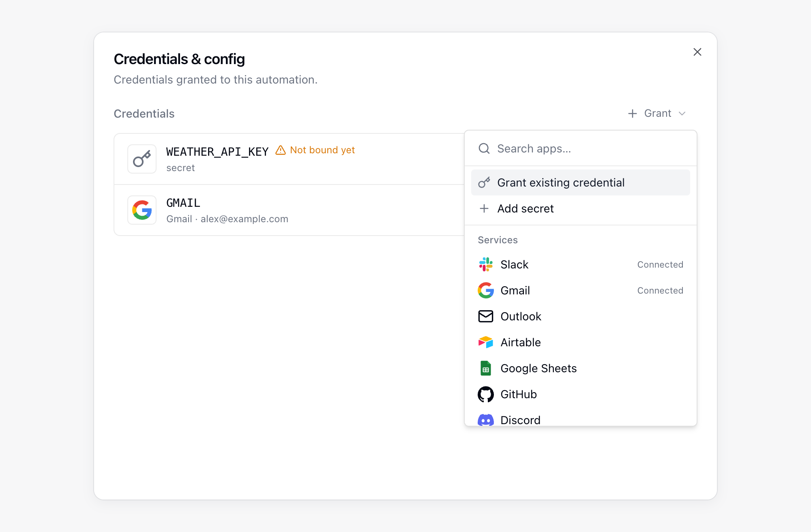Click the Gmail logo in Services list

(x=486, y=290)
